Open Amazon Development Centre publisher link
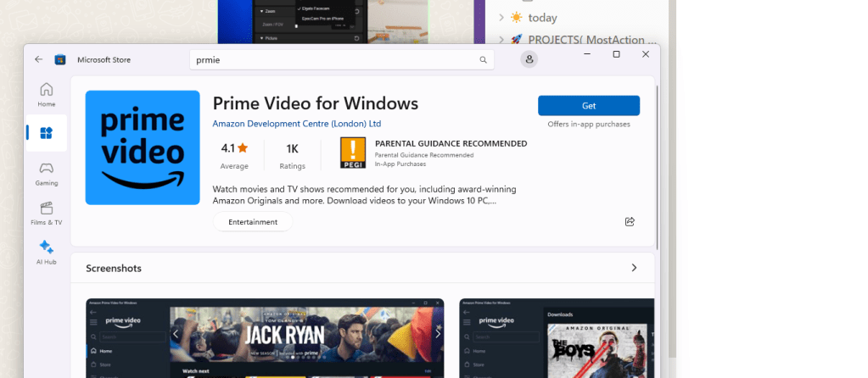 (297, 124)
